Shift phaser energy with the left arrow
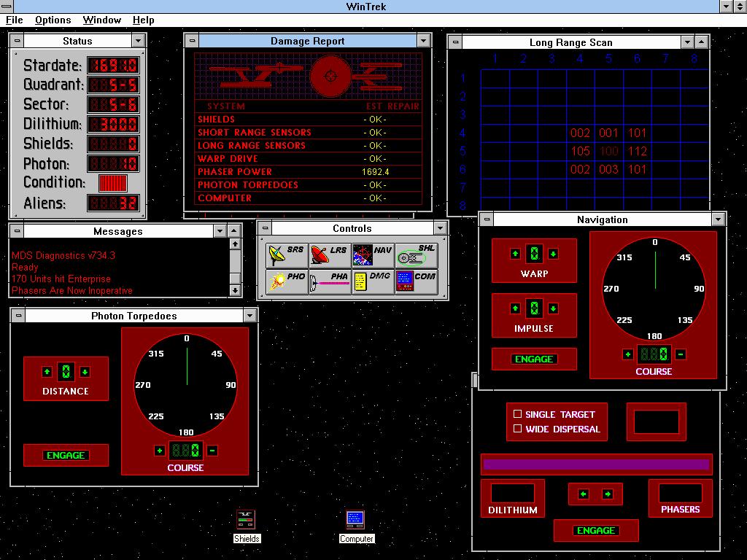The width and height of the screenshot is (747, 560). pos(583,494)
